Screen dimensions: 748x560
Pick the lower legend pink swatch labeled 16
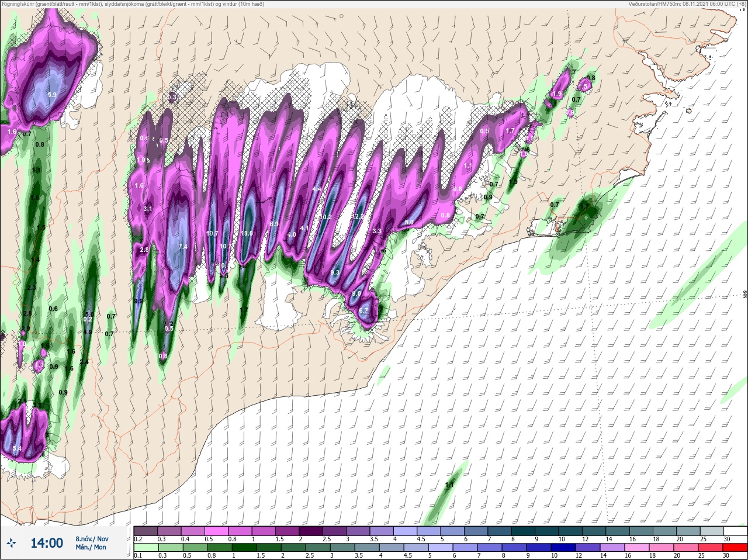(x=638, y=548)
